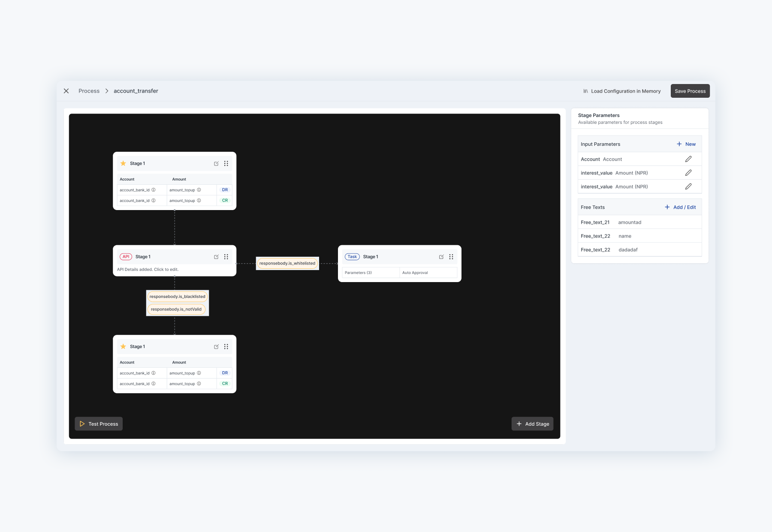The width and height of the screenshot is (772, 532).
Task: Edit the API Stage 1 card
Action: 216,257
